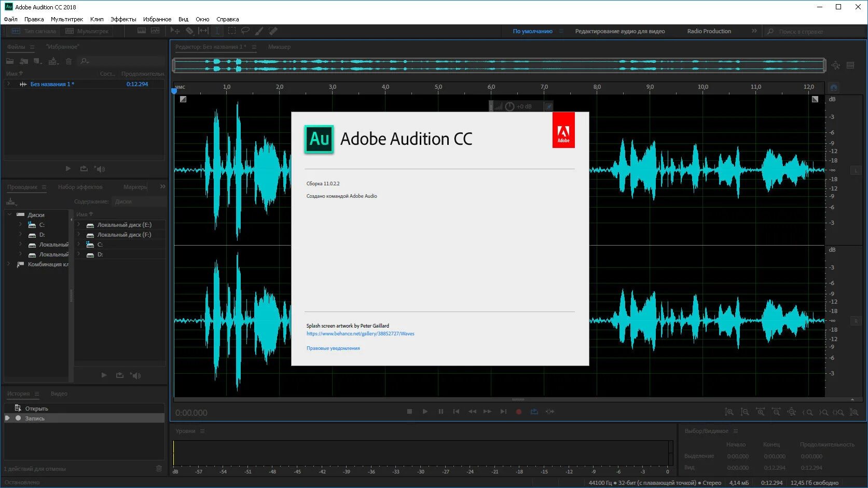Image resolution: width=868 pixels, height=488 pixels.
Task: Select the Radio Production workspace
Action: coord(709,31)
